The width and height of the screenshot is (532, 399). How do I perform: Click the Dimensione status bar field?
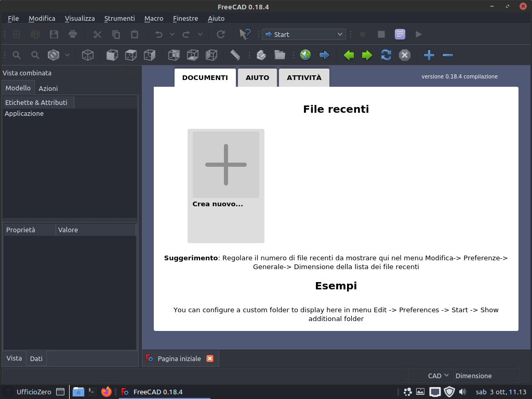(x=486, y=376)
